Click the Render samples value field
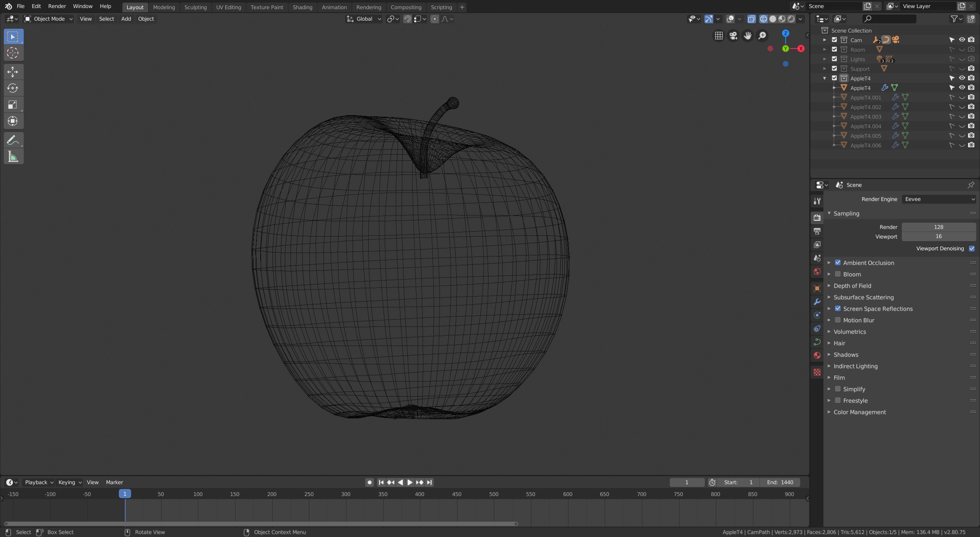 coord(938,227)
